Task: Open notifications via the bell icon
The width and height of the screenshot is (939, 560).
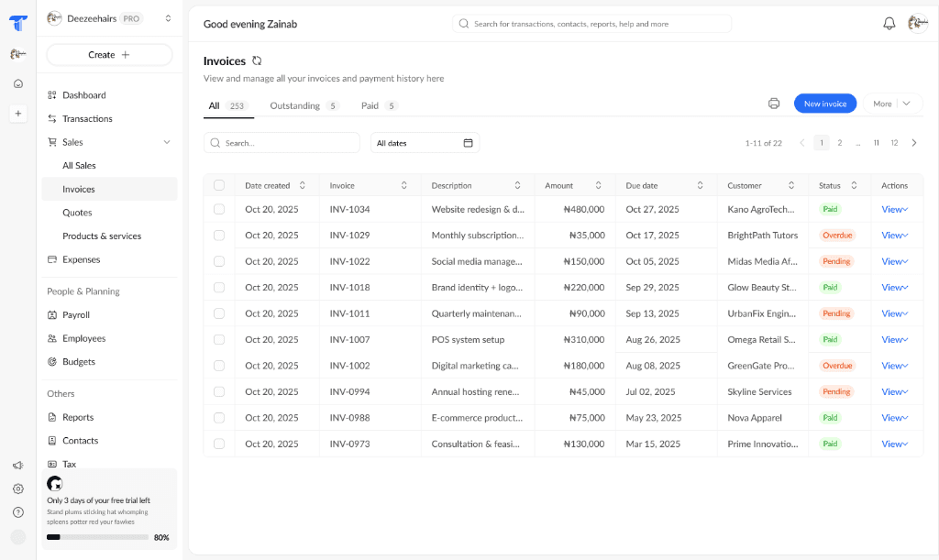Action: (x=889, y=23)
